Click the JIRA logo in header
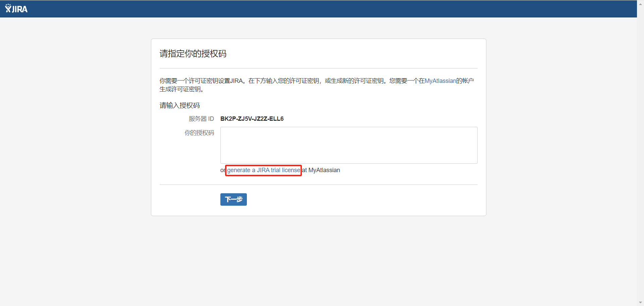644x306 pixels. click(16, 9)
